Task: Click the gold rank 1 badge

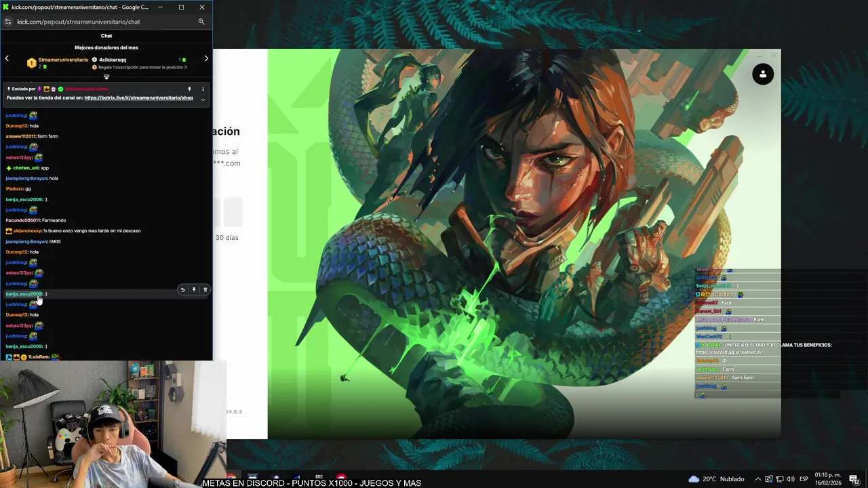Action: 31,63
